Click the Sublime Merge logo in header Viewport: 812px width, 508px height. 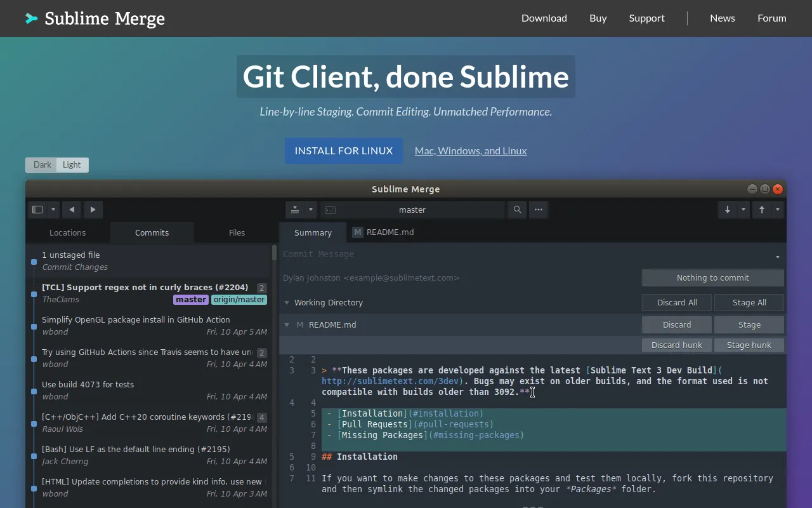pos(95,18)
